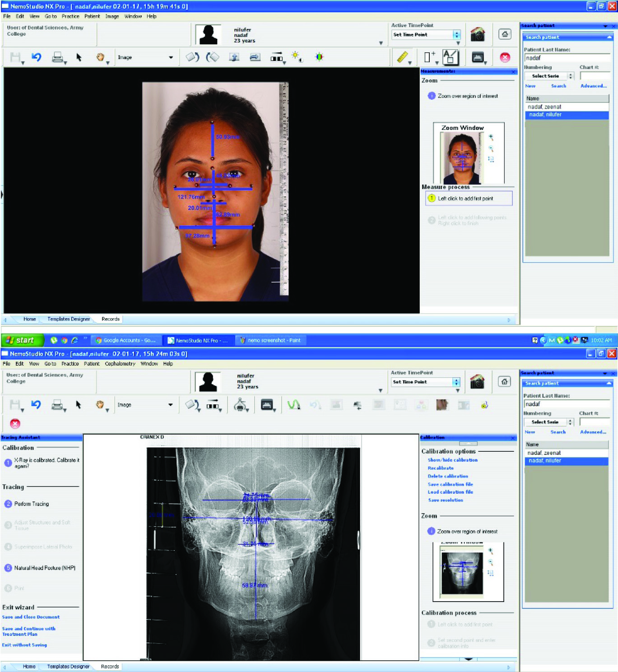The height and width of the screenshot is (672, 618).
Task: Open the Cephalometry menu
Action: (120, 364)
